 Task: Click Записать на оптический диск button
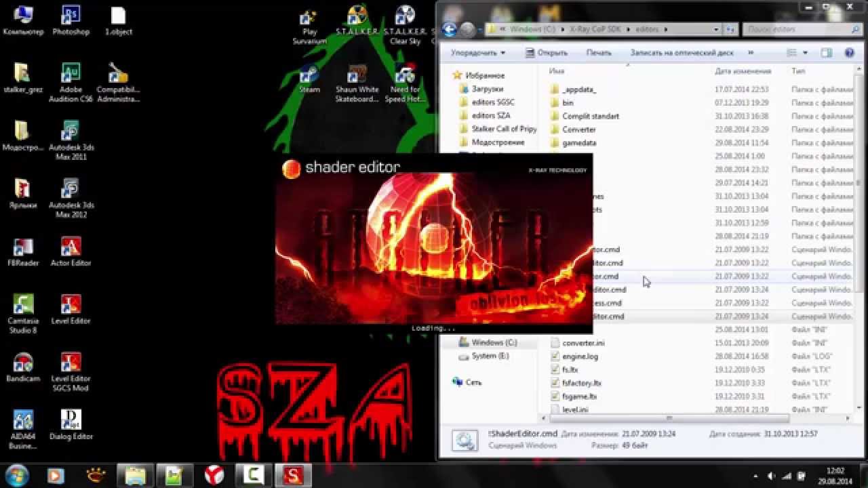click(682, 52)
